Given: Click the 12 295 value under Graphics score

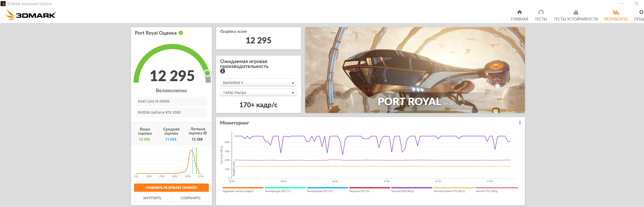Looking at the screenshot, I should [258, 40].
